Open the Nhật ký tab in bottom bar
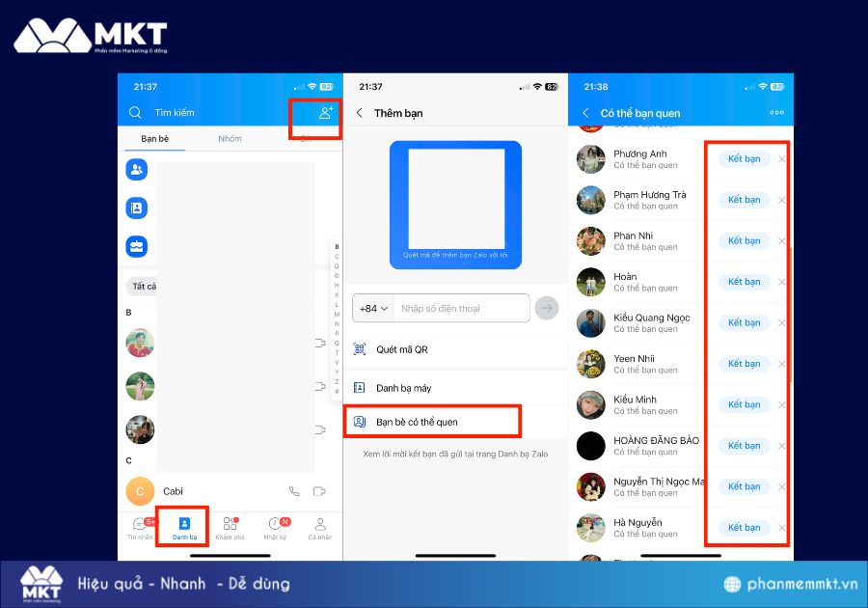 tap(275, 528)
